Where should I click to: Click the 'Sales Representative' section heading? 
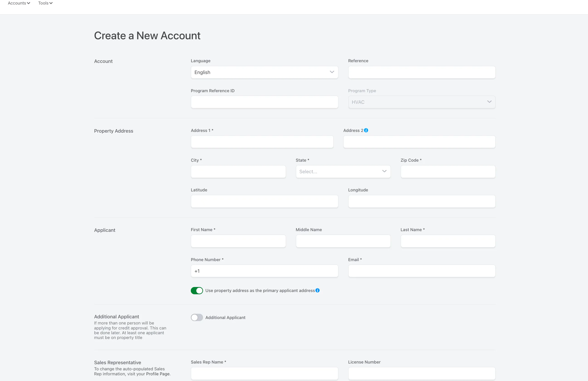click(x=118, y=362)
